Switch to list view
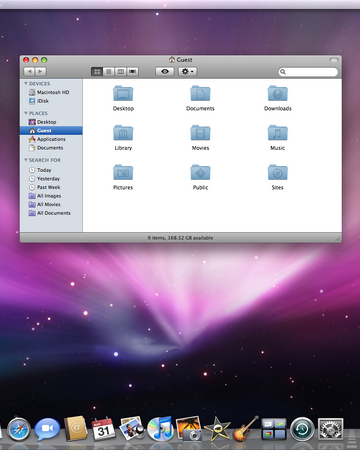The height and width of the screenshot is (450, 360). [x=109, y=71]
